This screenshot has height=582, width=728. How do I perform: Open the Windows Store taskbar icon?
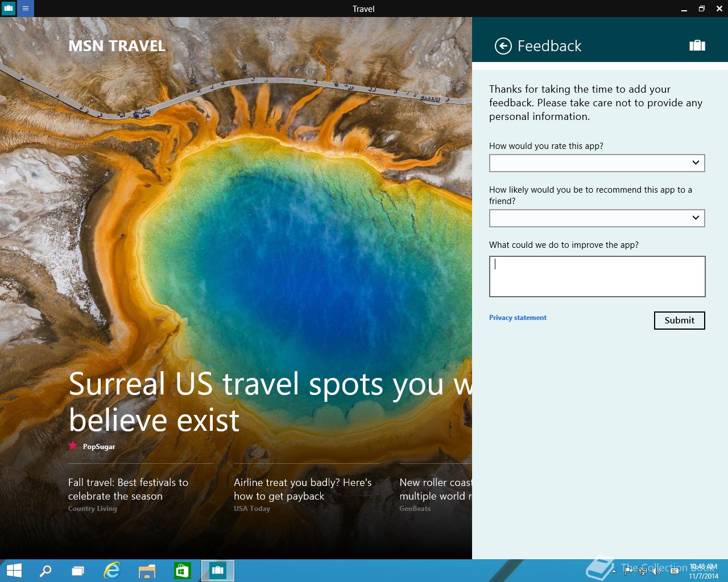pyautogui.click(x=182, y=571)
